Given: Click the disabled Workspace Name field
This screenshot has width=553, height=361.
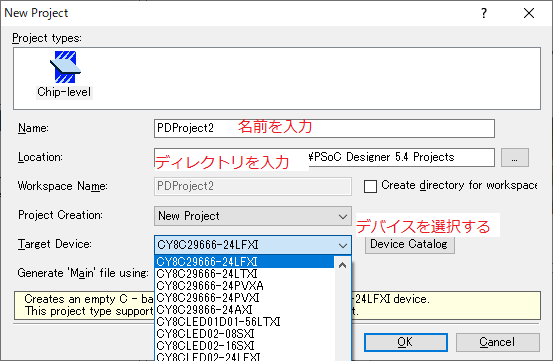Looking at the screenshot, I should [253, 186].
